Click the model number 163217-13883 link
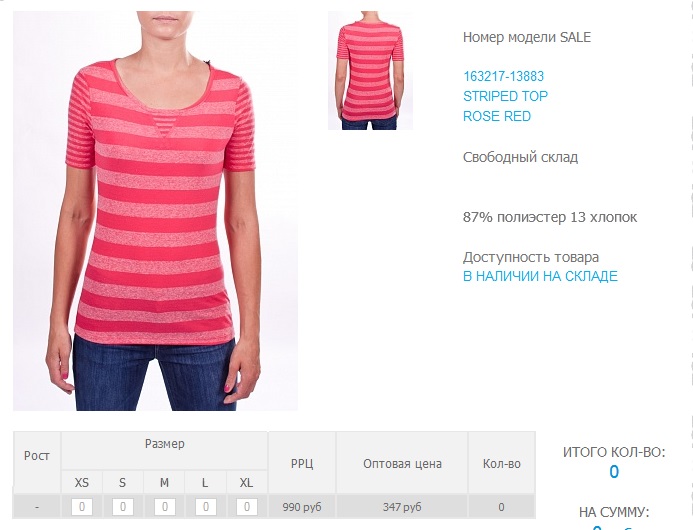The width and height of the screenshot is (693, 530). 503,76
